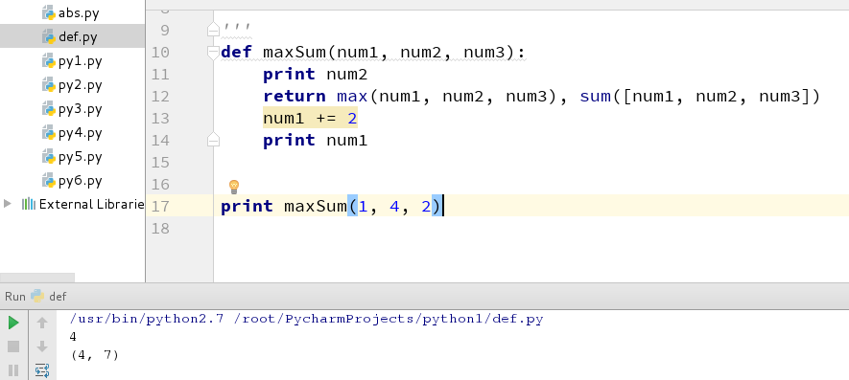This screenshot has width=849, height=380.
Task: Collapse the fold marker at line 10
Action: click(213, 52)
